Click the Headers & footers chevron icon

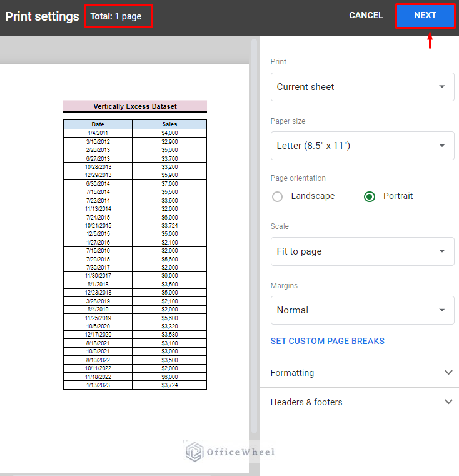tap(448, 402)
